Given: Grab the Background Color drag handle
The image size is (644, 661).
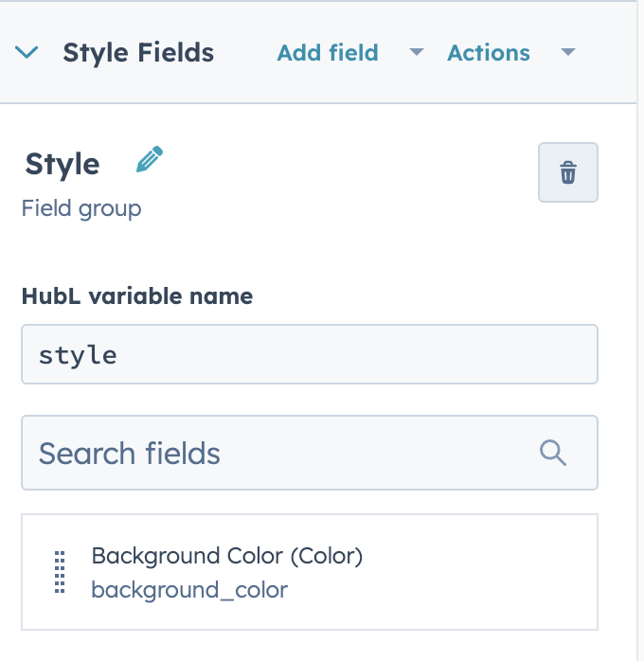Looking at the screenshot, I should (60, 572).
